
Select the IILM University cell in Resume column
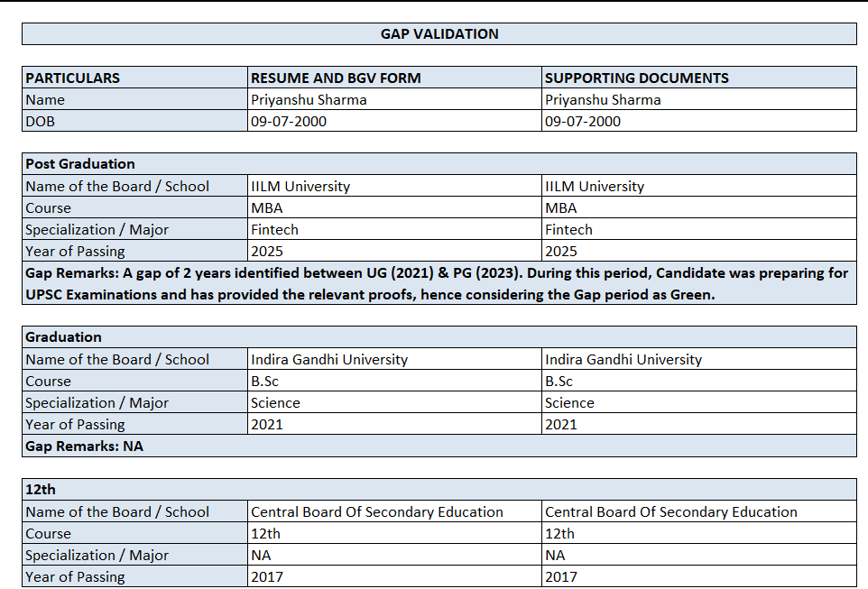coord(394,186)
